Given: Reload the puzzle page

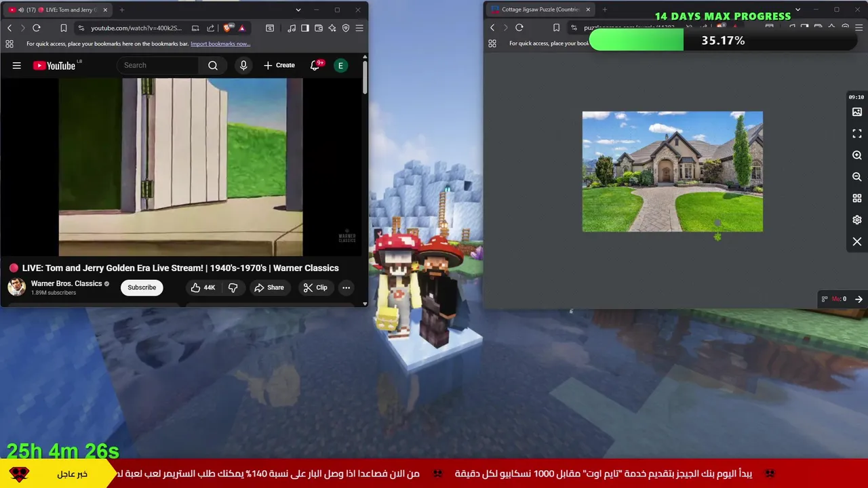Looking at the screenshot, I should tap(519, 28).
